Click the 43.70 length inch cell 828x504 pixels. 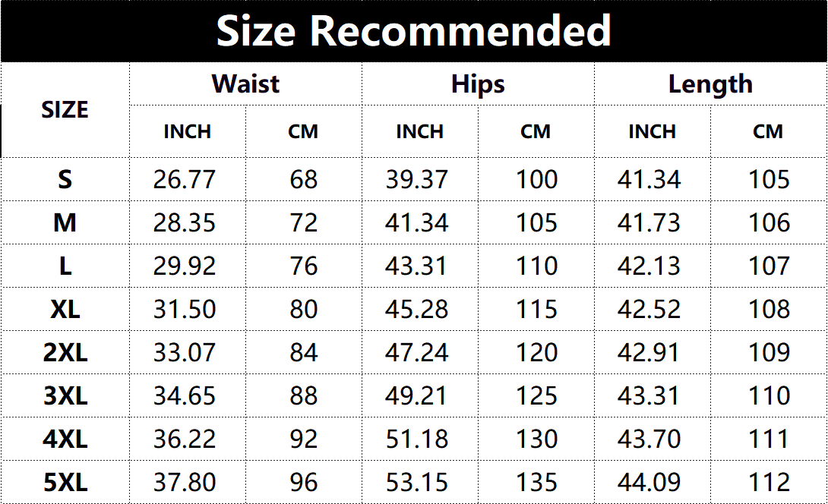pyautogui.click(x=649, y=439)
